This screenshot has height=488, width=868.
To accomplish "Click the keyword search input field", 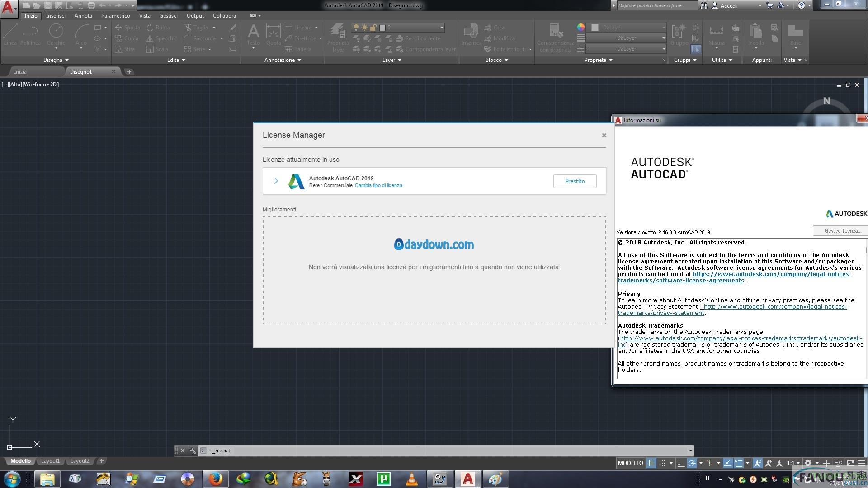I will pos(657,5).
